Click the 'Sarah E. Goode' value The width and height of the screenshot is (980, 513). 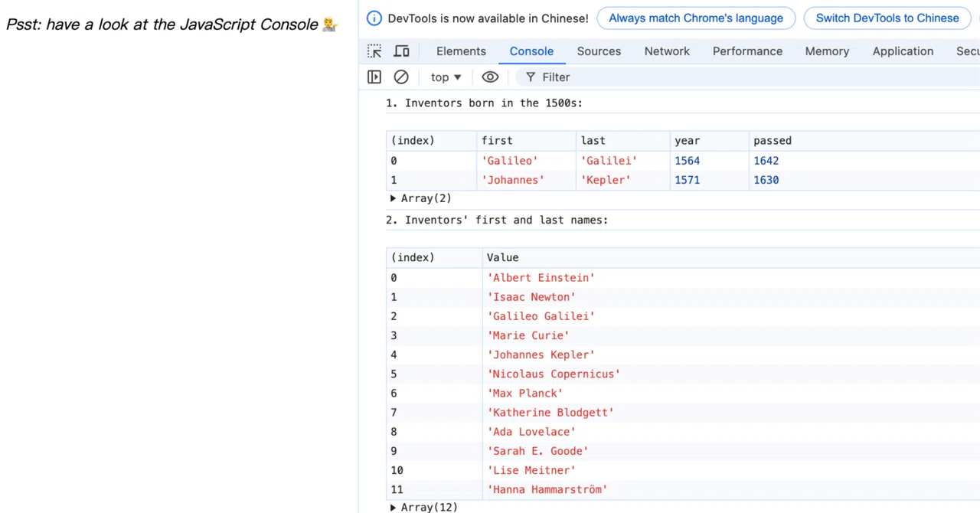click(x=537, y=451)
